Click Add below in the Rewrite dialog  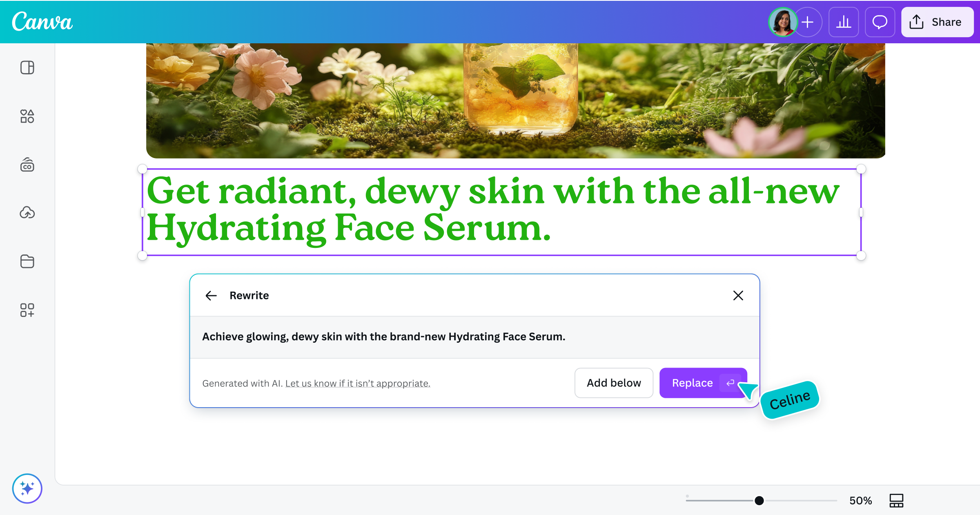(x=614, y=383)
